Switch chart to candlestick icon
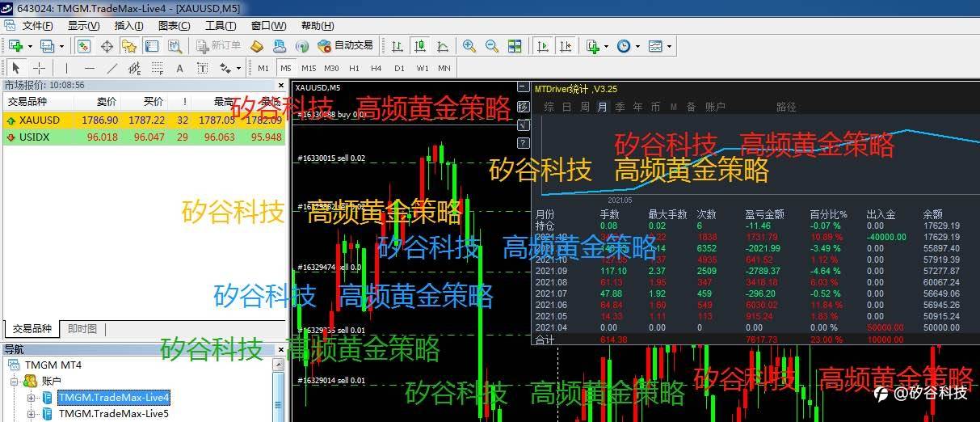Viewport: 980px width, 422px height. point(420,46)
